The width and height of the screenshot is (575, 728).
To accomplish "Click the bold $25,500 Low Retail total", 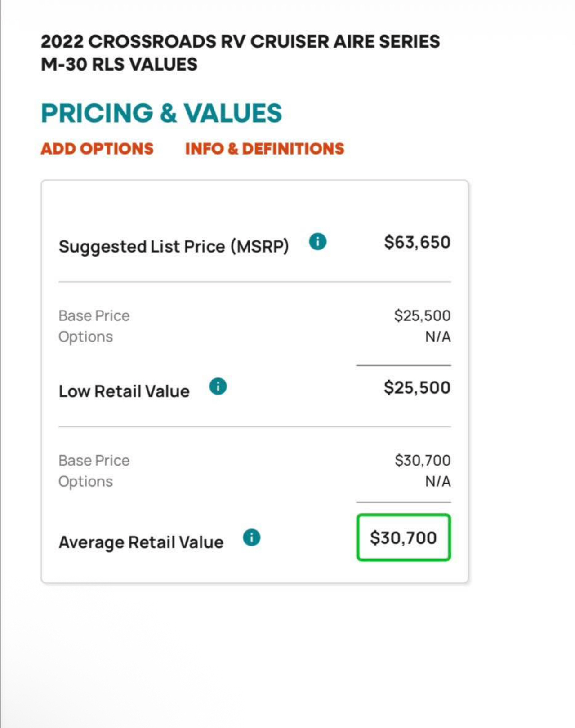I will 417,387.
